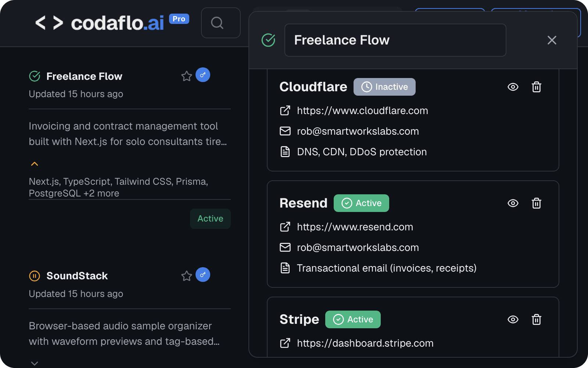Follow the https://dashboard.stripe.com link

point(365,343)
